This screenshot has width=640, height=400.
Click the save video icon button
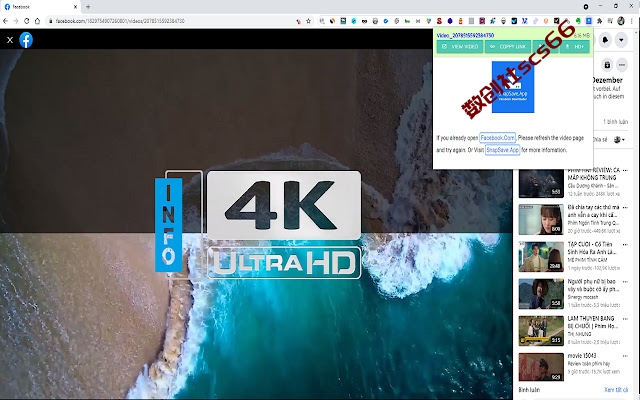point(607,65)
